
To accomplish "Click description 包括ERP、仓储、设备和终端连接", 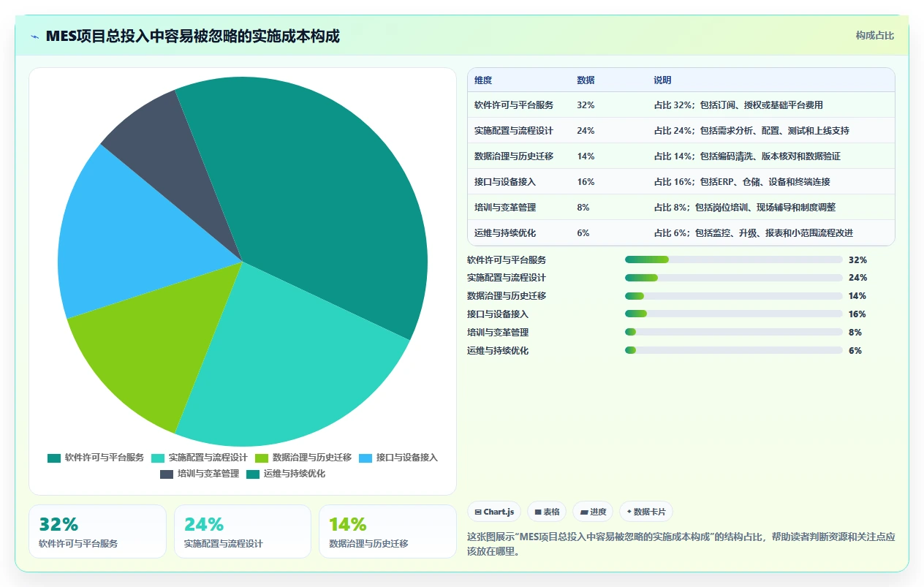I will point(765,182).
